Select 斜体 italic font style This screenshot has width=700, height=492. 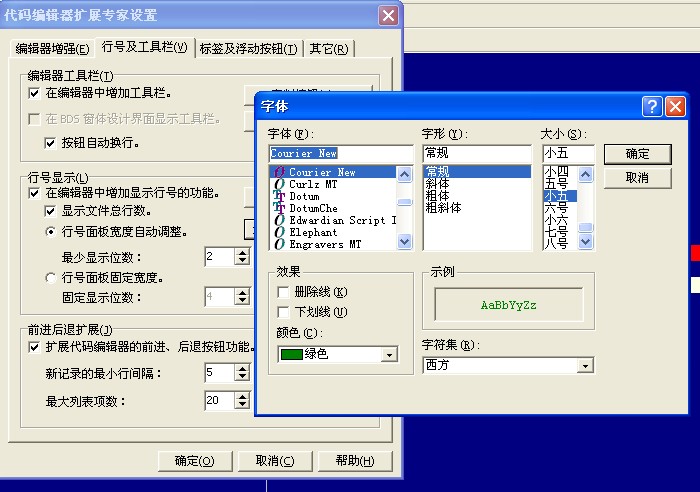pyautogui.click(x=437, y=184)
